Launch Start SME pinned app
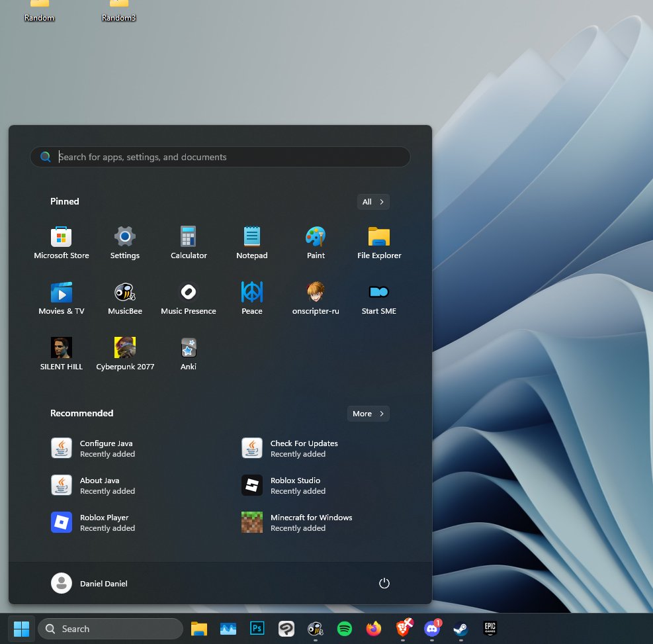653x644 pixels. (x=379, y=299)
